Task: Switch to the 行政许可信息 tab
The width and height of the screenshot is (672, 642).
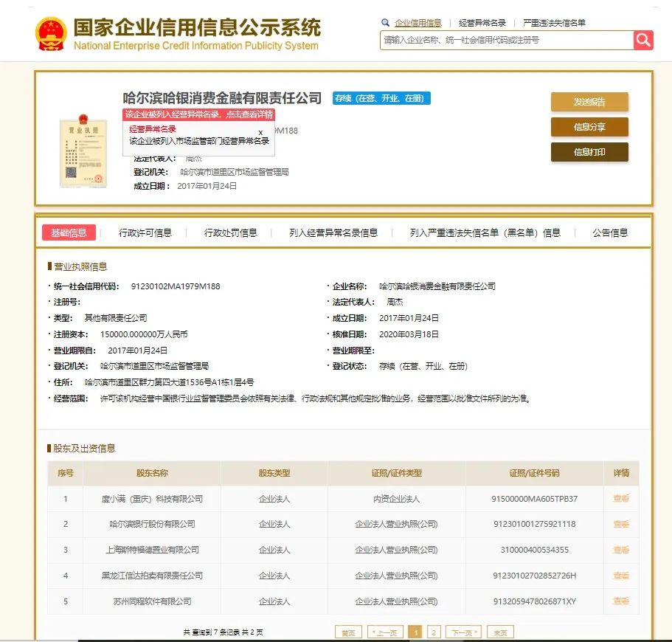Action: (x=145, y=233)
